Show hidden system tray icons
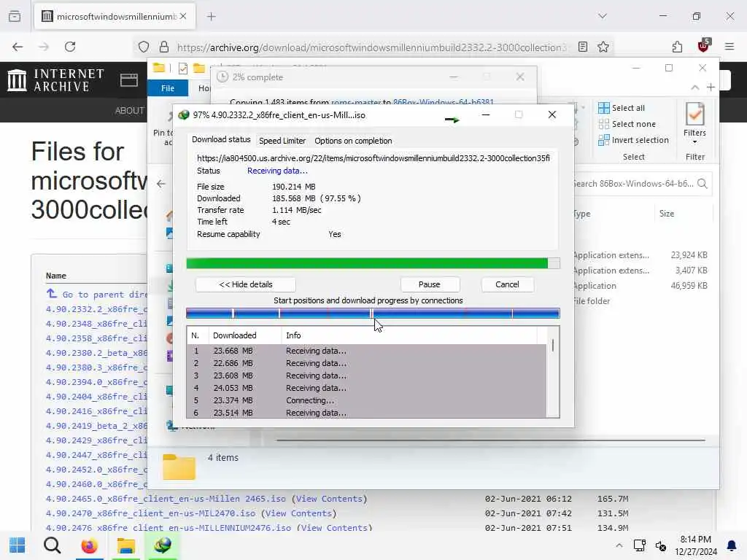The image size is (747, 560). (619, 545)
